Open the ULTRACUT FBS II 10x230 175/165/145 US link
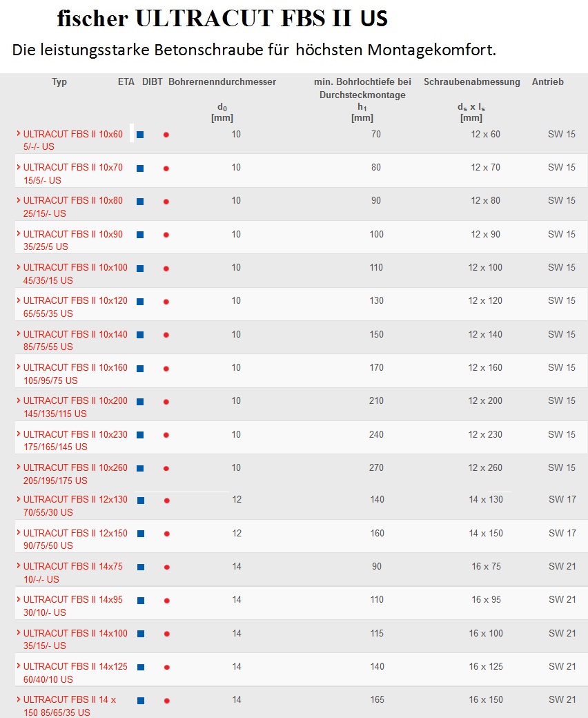 (x=75, y=440)
